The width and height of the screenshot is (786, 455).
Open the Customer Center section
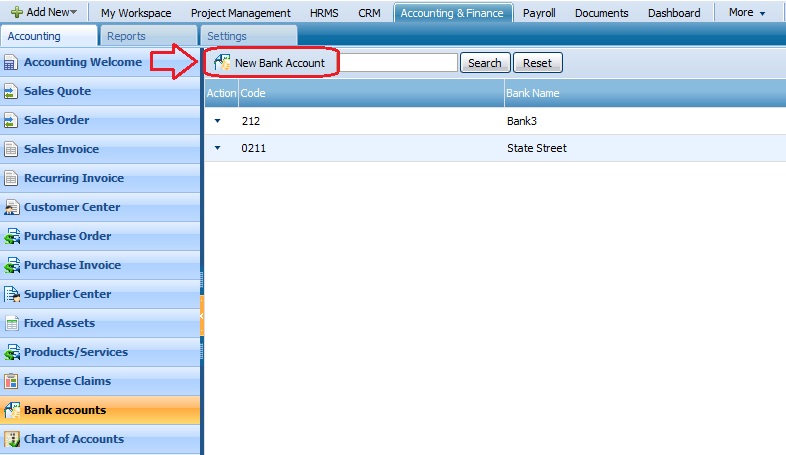100,207
